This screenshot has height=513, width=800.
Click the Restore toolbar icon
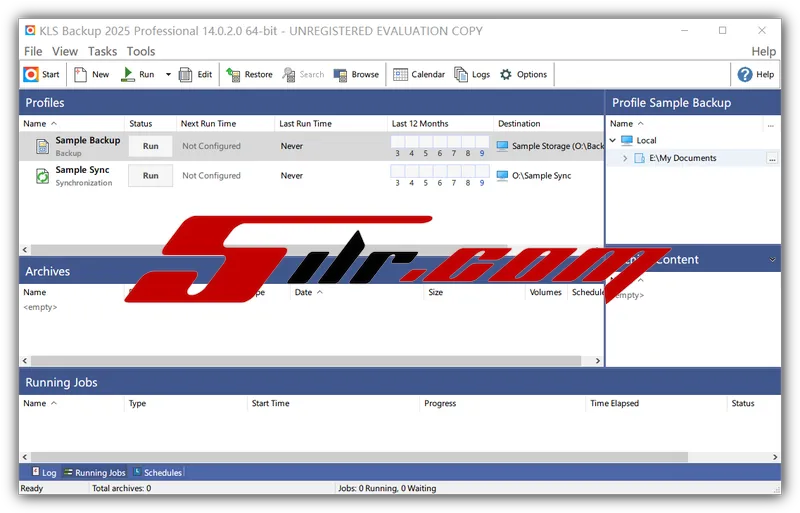(x=233, y=75)
